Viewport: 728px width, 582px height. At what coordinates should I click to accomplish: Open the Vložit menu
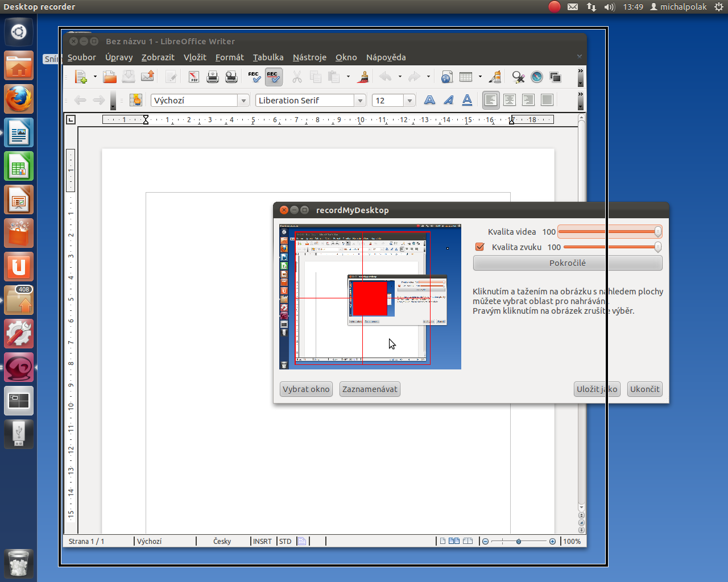(x=195, y=57)
